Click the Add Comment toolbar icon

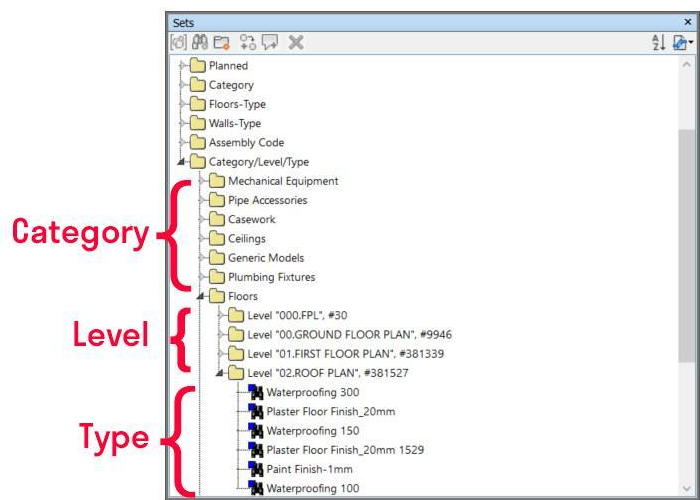270,42
